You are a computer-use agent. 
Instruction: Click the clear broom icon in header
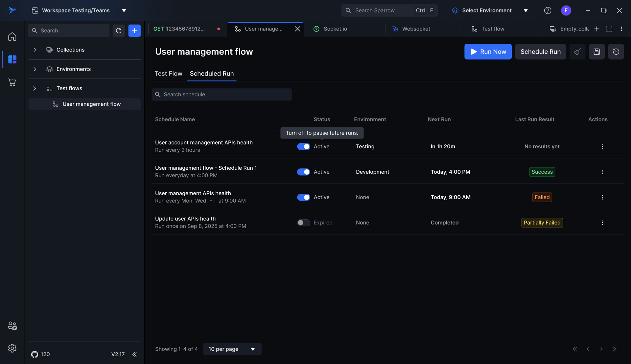577,52
